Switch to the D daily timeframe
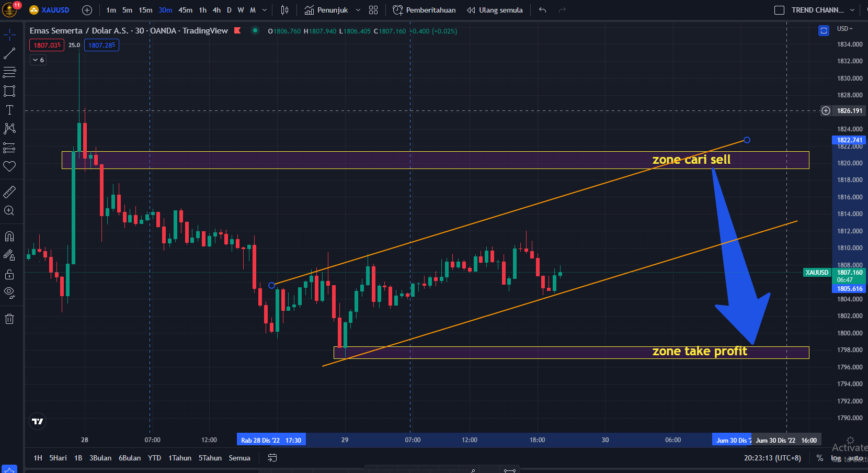 229,10
